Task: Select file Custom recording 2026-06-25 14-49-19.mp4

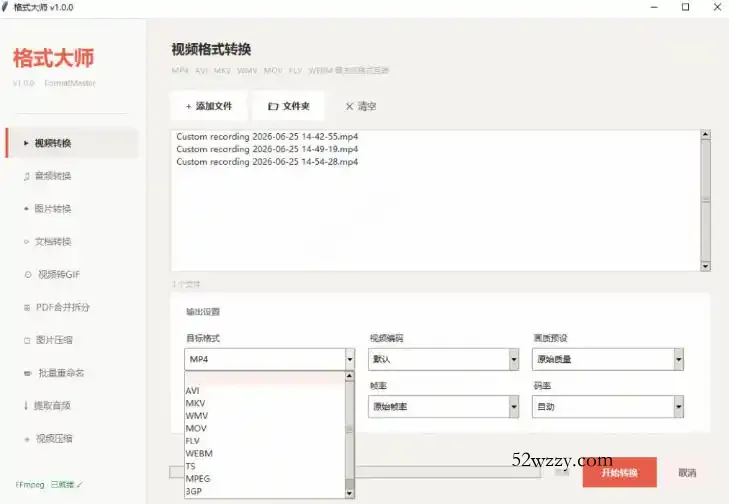Action: pyautogui.click(x=267, y=149)
